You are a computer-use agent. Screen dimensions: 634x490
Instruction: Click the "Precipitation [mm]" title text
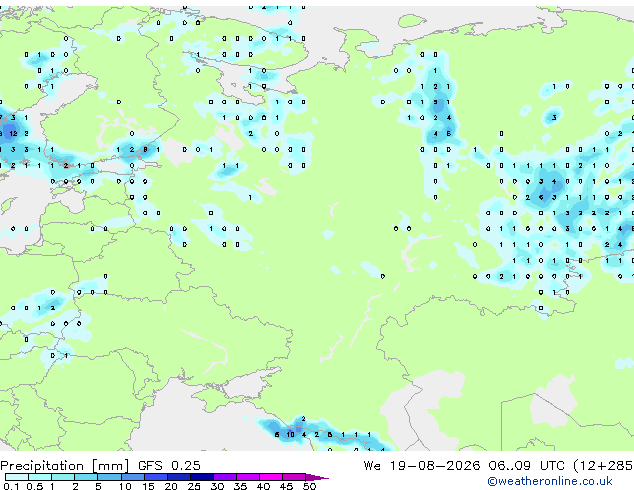point(65,466)
